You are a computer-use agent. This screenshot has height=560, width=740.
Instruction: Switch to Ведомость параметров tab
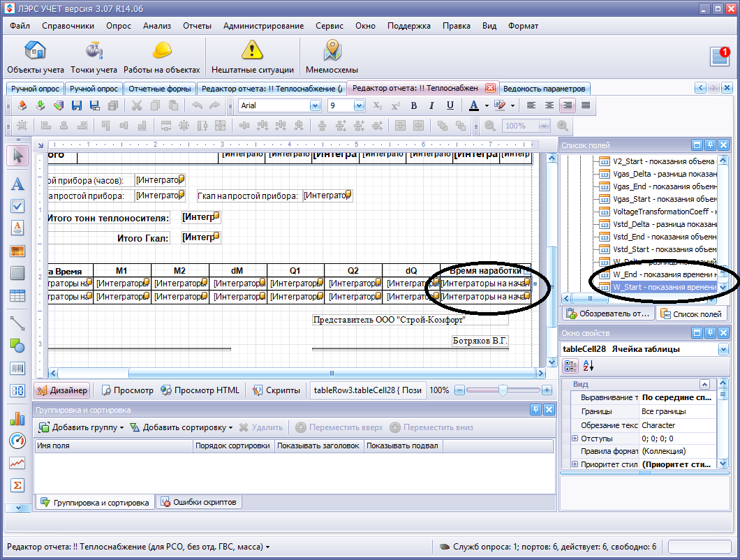544,89
